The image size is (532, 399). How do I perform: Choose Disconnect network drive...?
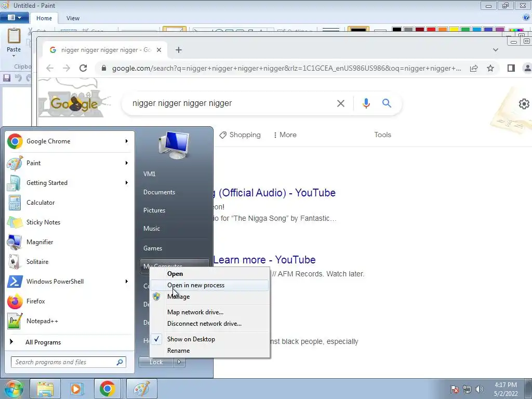point(210,324)
